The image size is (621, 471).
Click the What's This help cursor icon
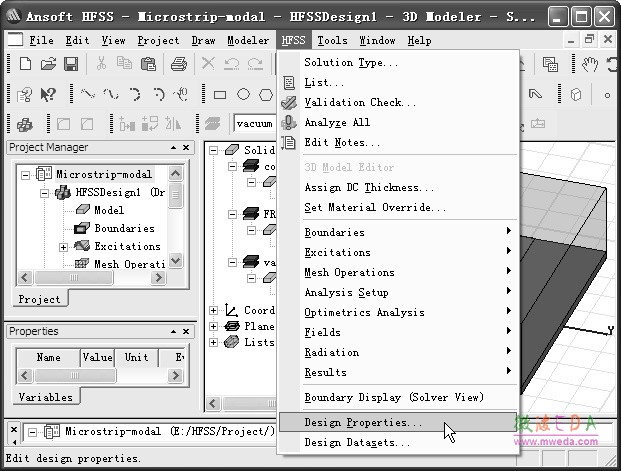tap(48, 95)
